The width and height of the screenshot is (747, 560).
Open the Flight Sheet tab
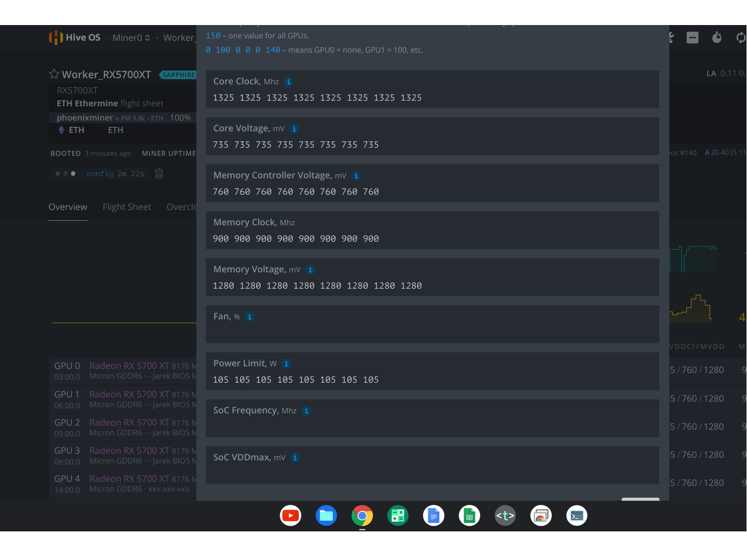(127, 207)
